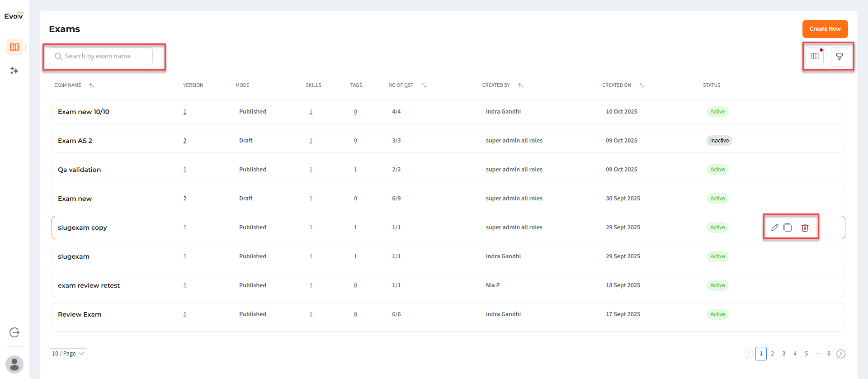868x379 pixels.
Task: Sort by Exam Name column
Action: point(92,85)
